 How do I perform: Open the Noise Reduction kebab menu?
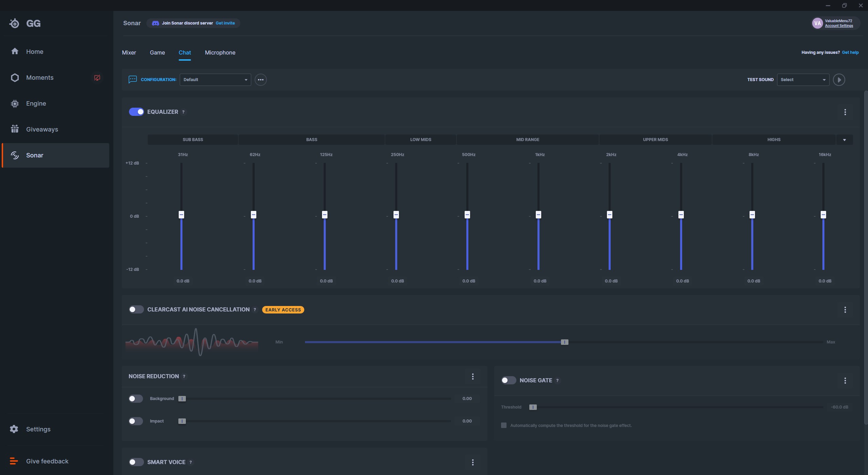click(472, 377)
